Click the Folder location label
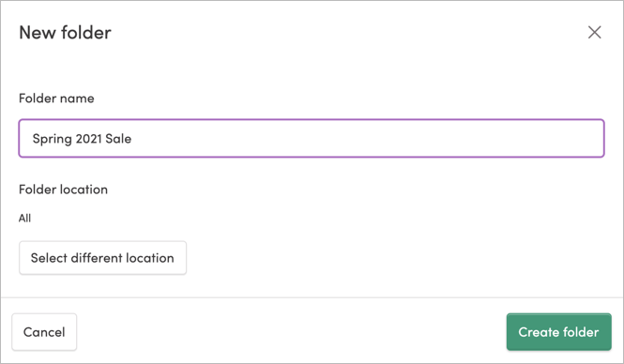The height and width of the screenshot is (364, 624). 63,190
